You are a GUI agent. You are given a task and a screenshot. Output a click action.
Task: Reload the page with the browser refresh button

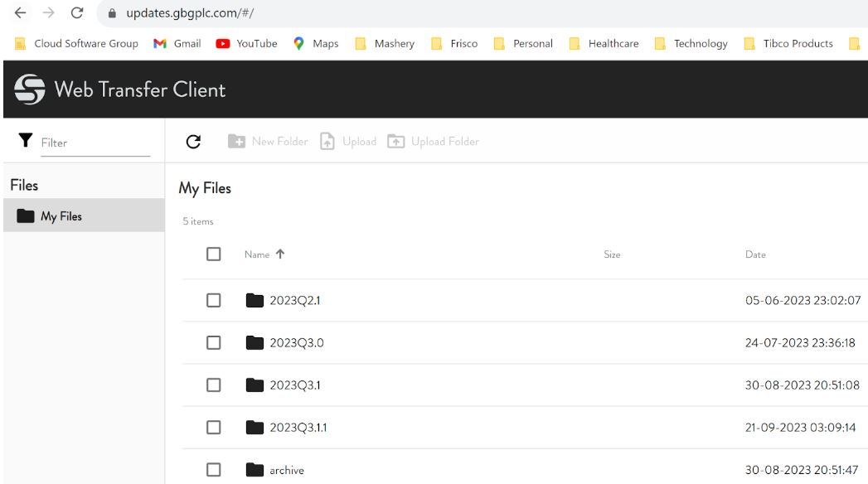coord(77,13)
